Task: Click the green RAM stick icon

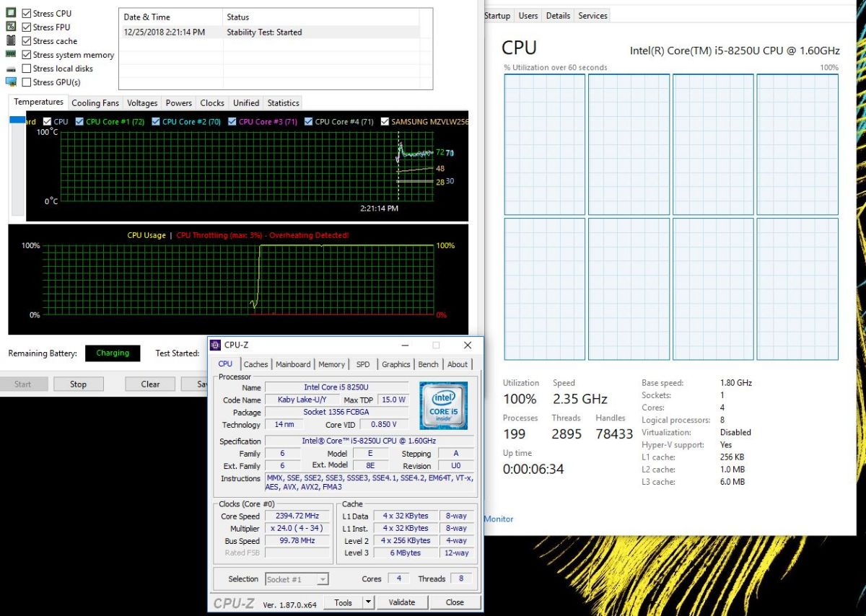Action: [x=11, y=54]
